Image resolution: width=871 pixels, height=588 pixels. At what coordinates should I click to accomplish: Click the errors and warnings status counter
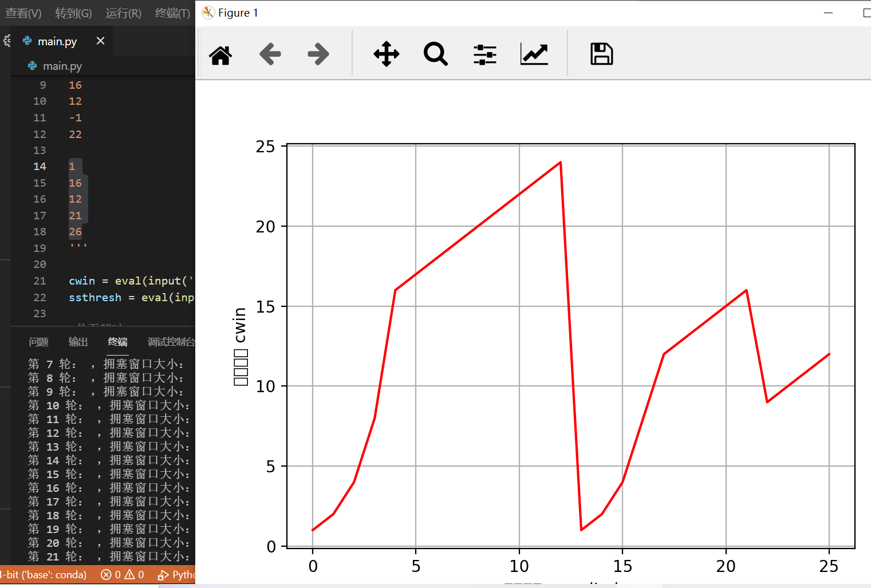[x=123, y=574]
